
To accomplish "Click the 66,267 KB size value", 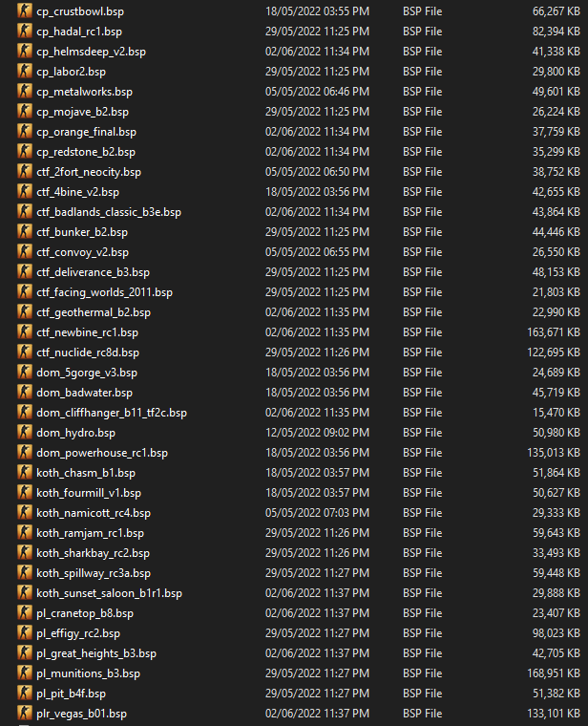I will 556,11.
